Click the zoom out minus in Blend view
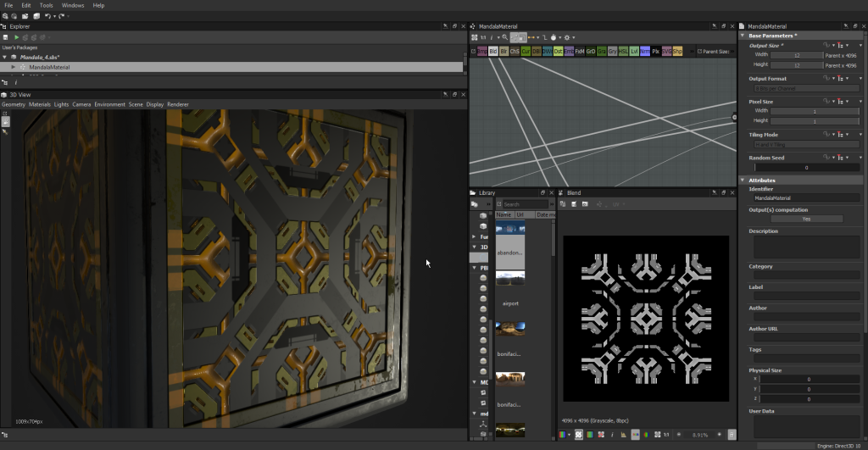The image size is (868, 450). click(679, 435)
